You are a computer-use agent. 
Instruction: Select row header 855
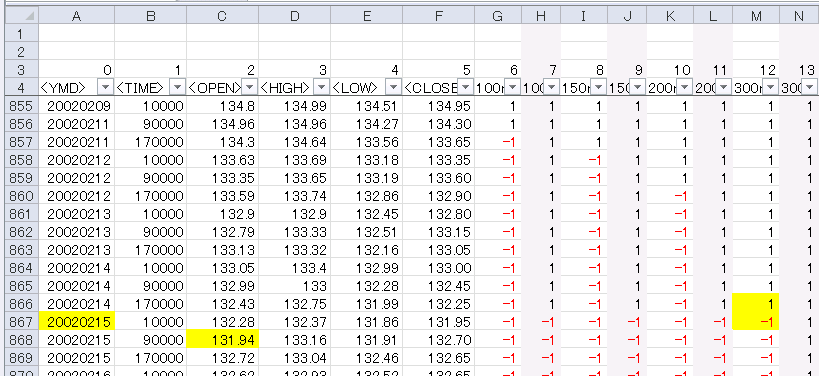coord(21,107)
